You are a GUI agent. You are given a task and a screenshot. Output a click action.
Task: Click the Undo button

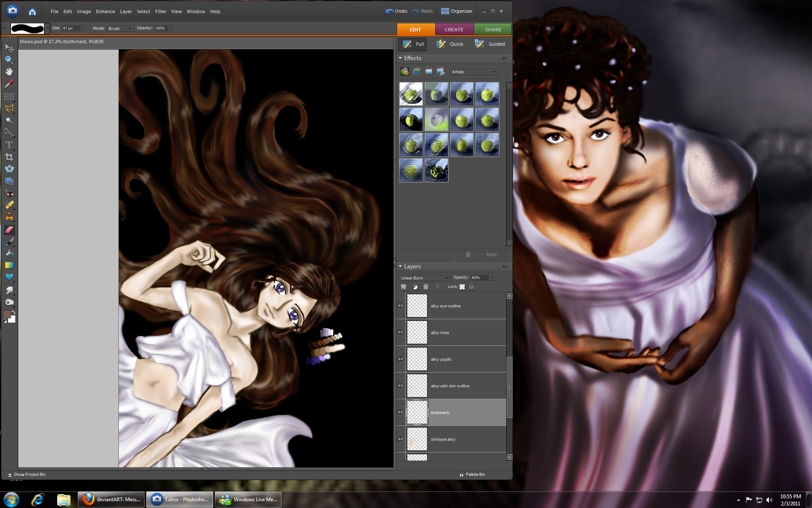(x=396, y=11)
